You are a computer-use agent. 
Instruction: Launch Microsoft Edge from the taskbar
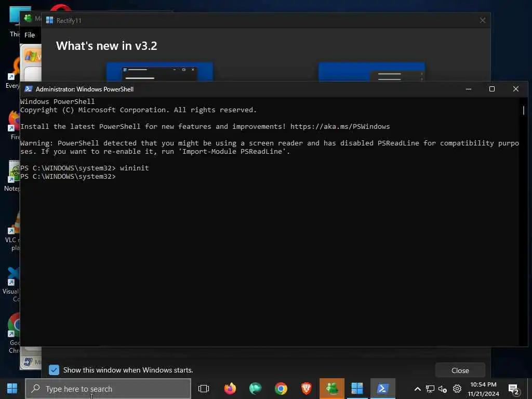click(x=256, y=389)
